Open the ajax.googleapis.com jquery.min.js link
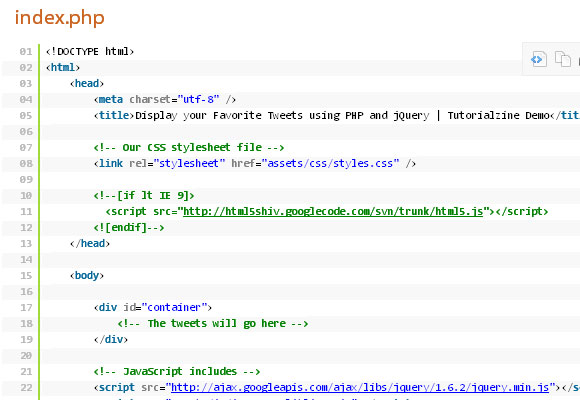Image resolution: width=580 pixels, height=400 pixels. pos(360,387)
